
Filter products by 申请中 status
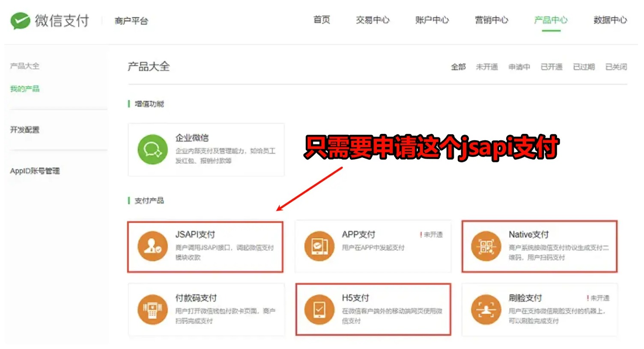pyautogui.click(x=519, y=67)
